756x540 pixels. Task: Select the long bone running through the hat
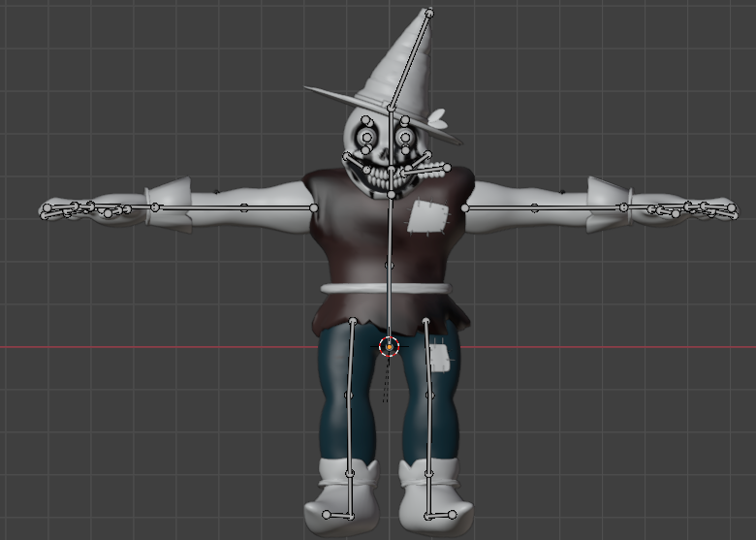click(410, 60)
